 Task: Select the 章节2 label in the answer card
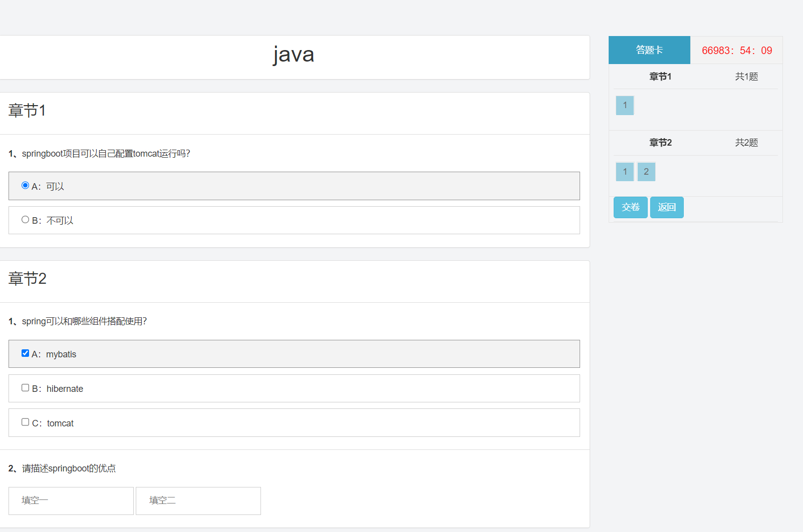(x=660, y=143)
